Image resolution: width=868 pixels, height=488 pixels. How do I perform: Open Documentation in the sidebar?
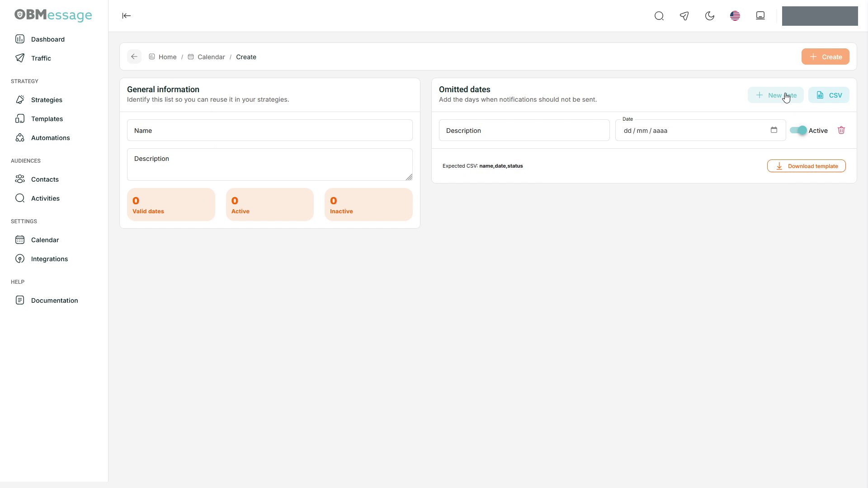pos(54,300)
